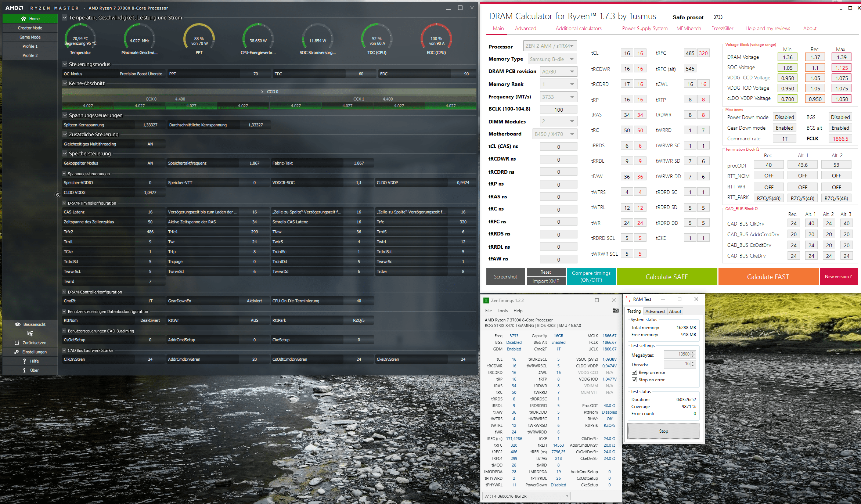Viewport: 861px width, 504px height.
Task: Click the green ZenTimings logo icon
Action: [486, 300]
